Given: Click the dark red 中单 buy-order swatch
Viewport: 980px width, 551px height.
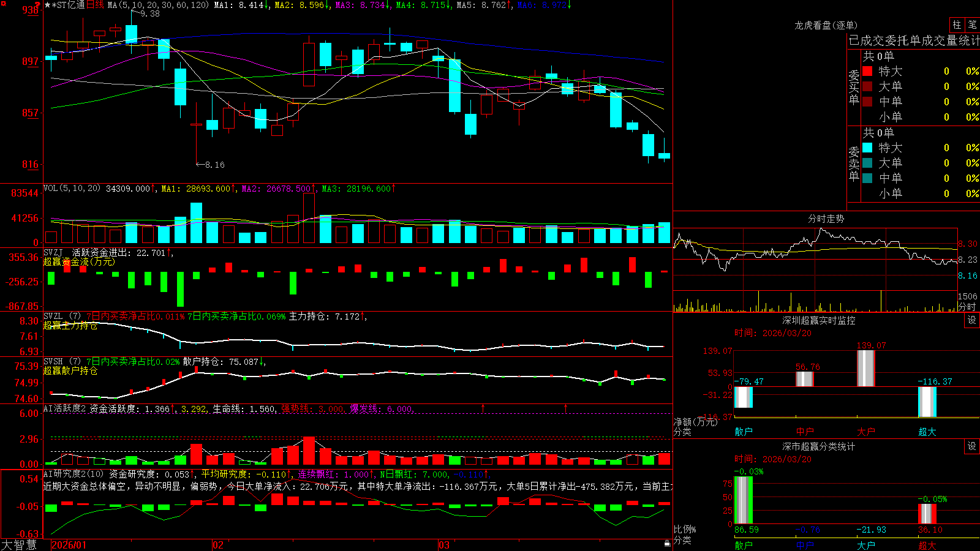Looking at the screenshot, I should 867,102.
